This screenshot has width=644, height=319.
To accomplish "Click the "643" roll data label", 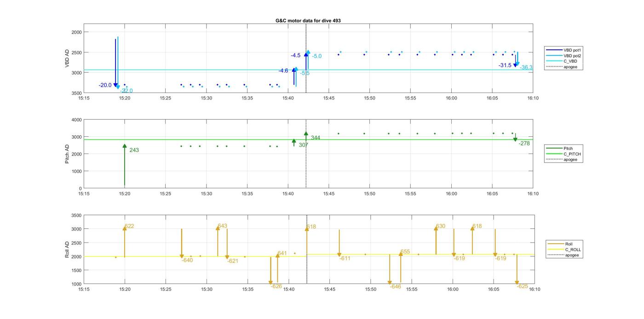I will tap(223, 226).
